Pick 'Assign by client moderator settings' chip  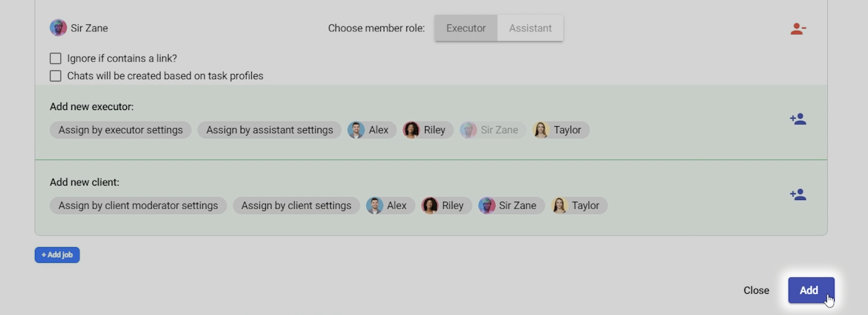click(138, 206)
